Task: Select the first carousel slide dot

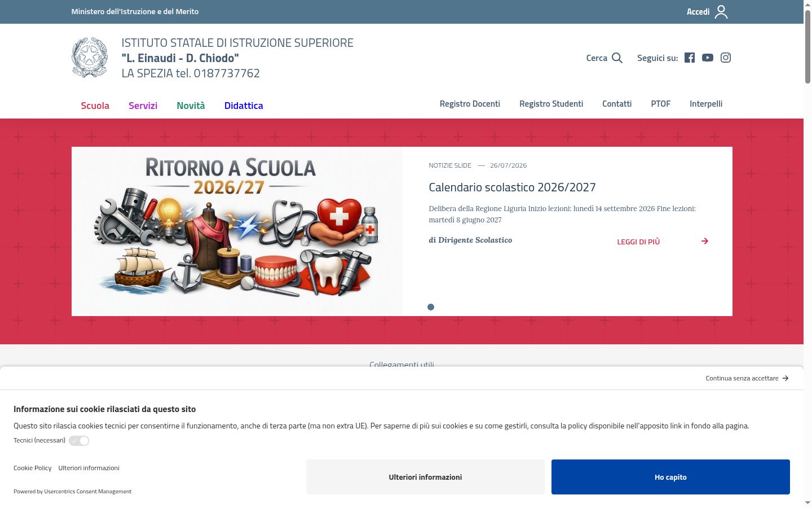Action: tap(431, 307)
